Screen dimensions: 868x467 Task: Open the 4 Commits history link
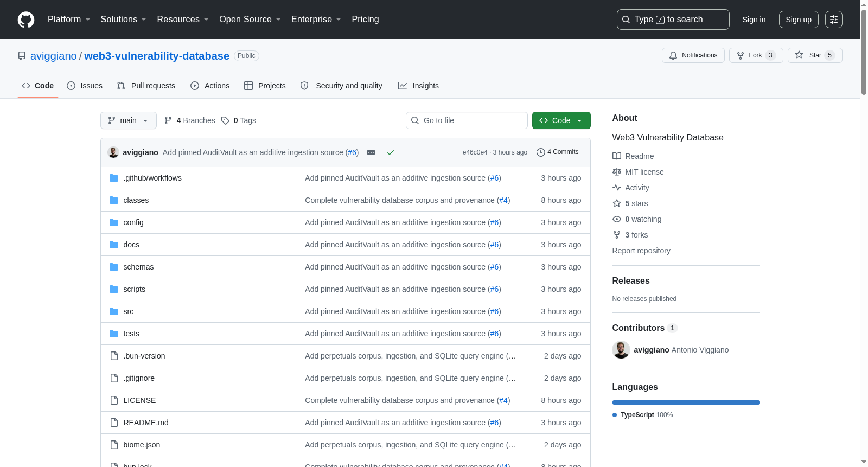(558, 152)
